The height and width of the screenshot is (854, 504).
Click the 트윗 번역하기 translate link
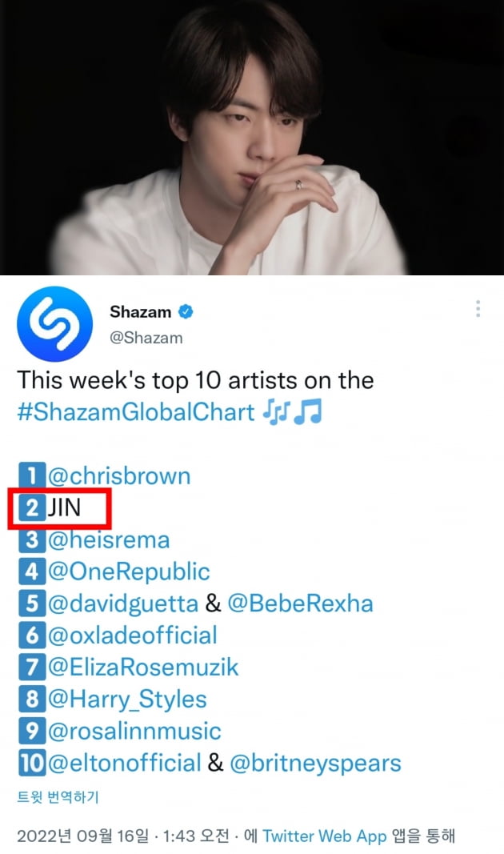[58, 797]
